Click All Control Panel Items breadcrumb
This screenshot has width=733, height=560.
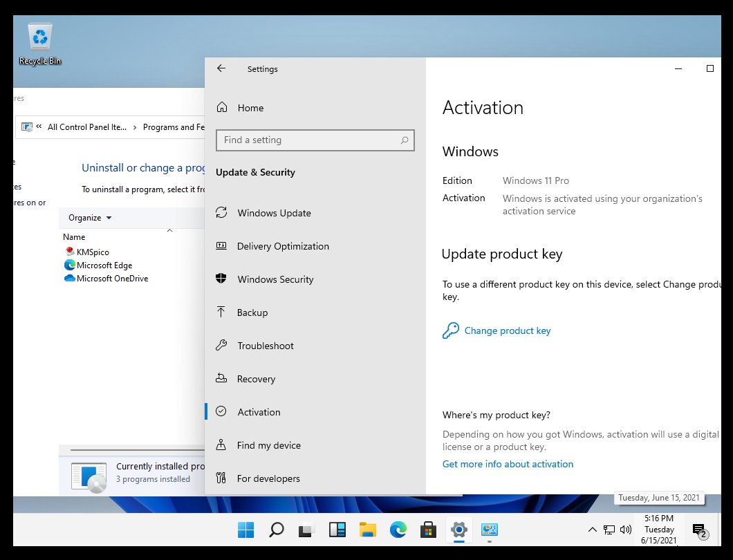point(87,127)
